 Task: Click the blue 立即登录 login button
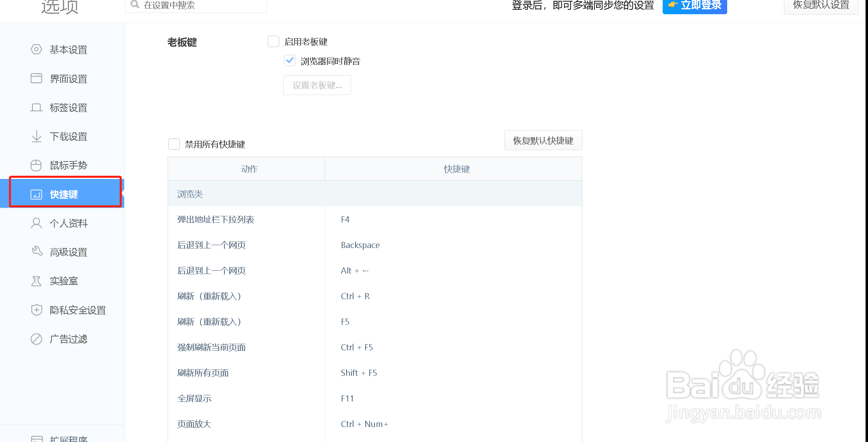[695, 6]
